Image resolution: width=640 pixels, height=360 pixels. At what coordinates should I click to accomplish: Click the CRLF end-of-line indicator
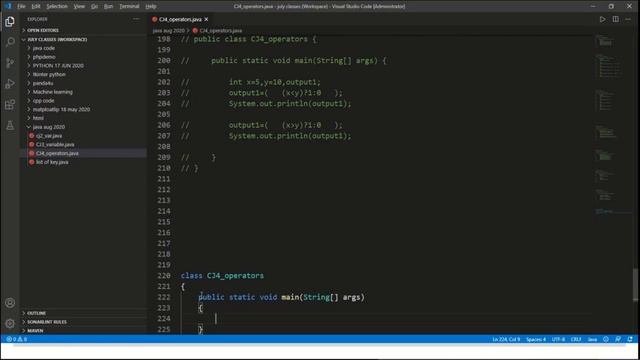(576, 339)
